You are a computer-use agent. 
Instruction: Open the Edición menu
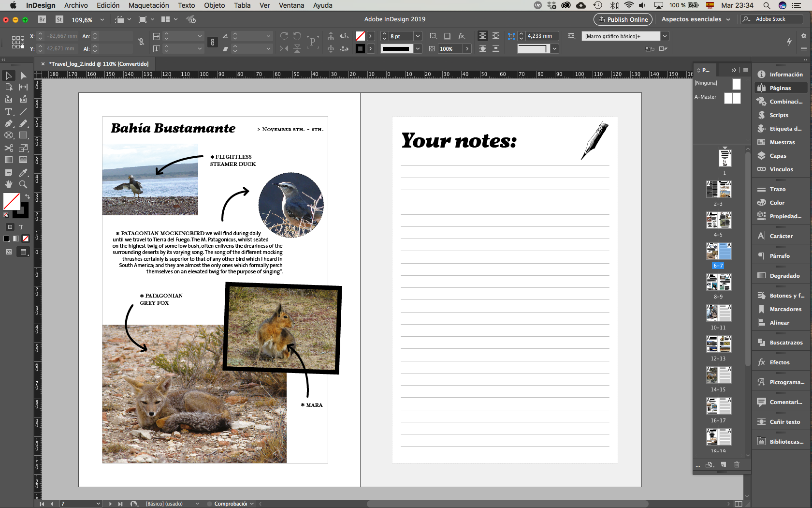pyautogui.click(x=108, y=5)
